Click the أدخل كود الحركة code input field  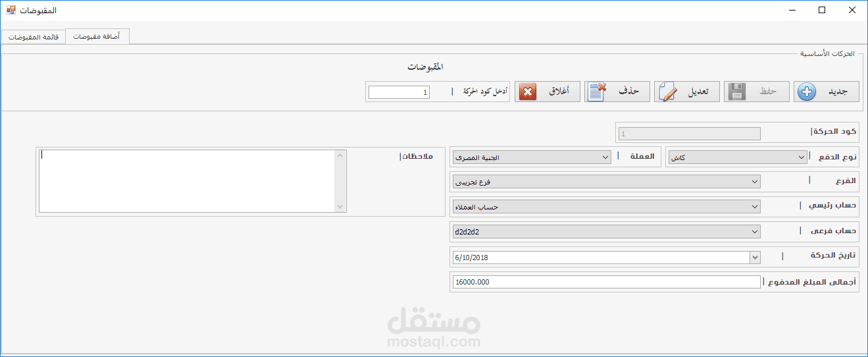(399, 92)
